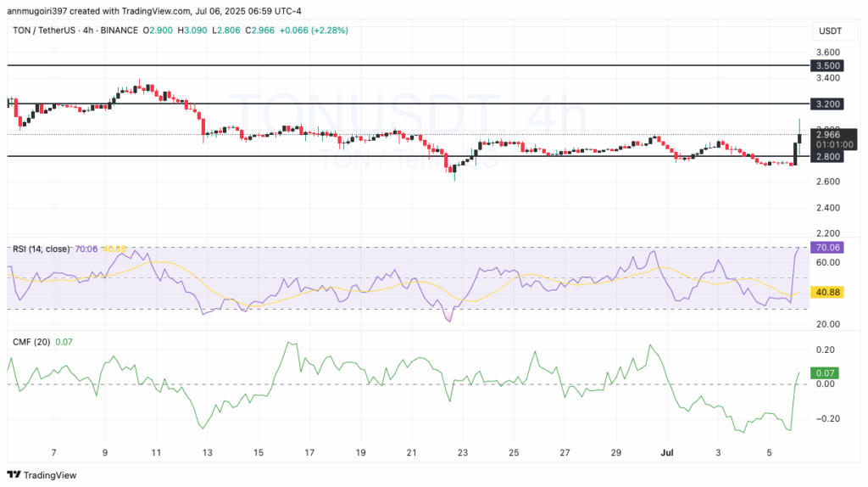Click date 19 on the time axis
Image resolution: width=868 pixels, height=487 pixels.
tap(360, 453)
